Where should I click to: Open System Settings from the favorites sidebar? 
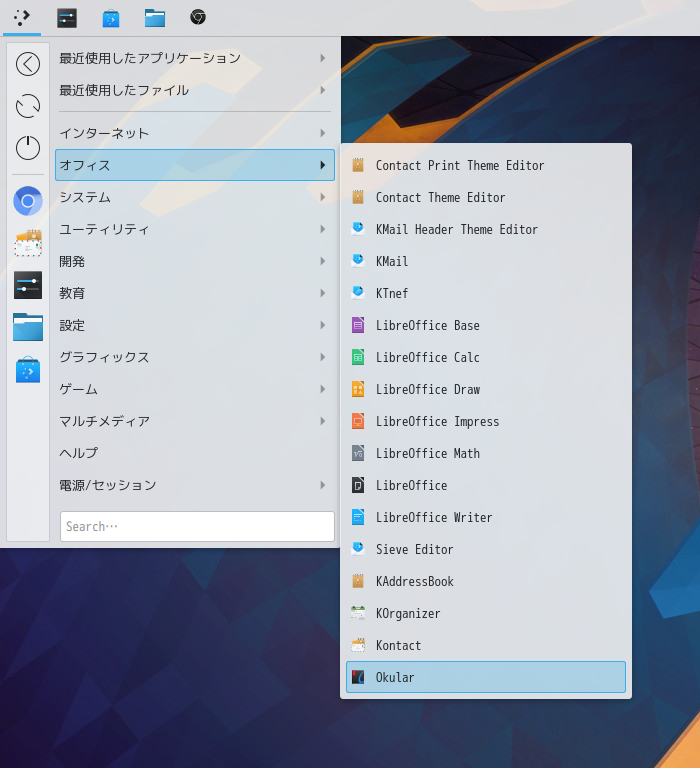28,285
